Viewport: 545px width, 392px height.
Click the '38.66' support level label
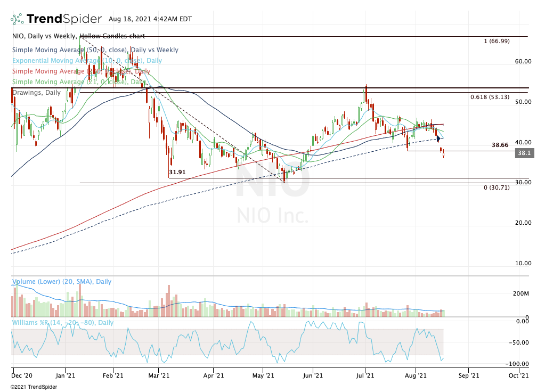coord(500,145)
